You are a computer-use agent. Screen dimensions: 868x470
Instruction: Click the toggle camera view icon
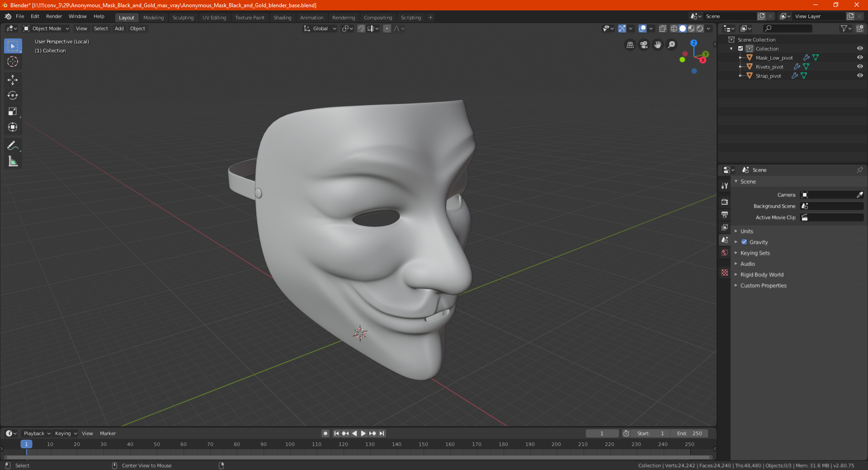[x=644, y=45]
